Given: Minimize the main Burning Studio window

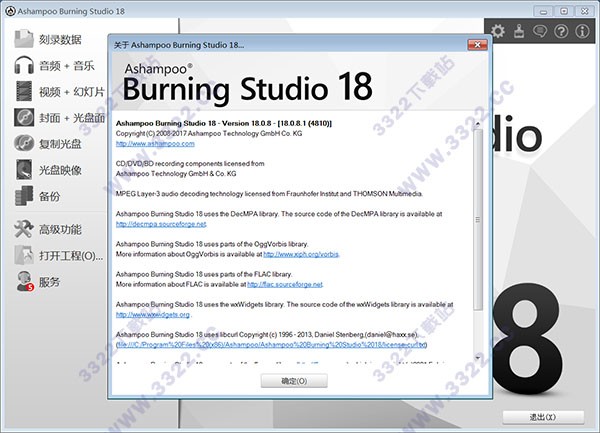Looking at the screenshot, I should click(x=543, y=11).
